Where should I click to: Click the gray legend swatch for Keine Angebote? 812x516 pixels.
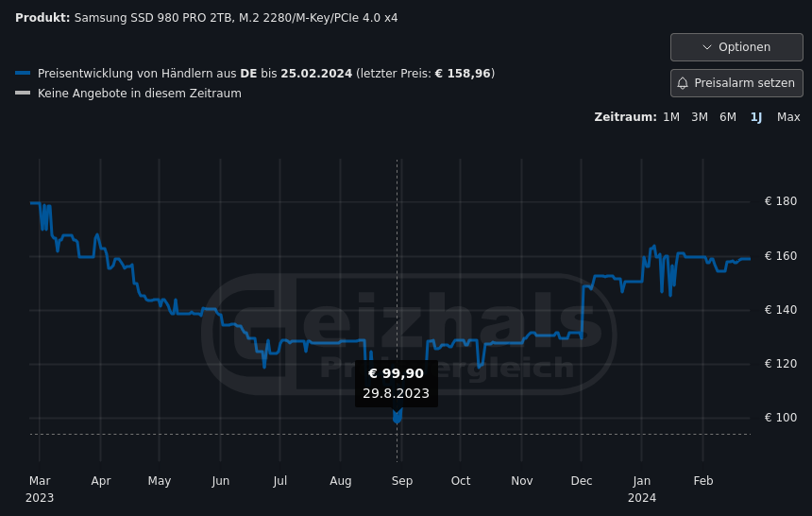23,94
